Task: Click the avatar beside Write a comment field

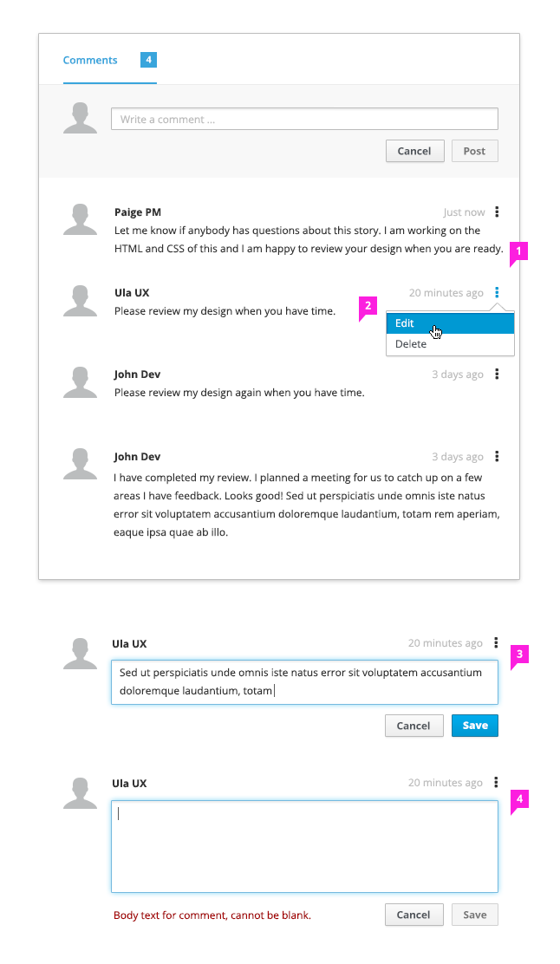Action: pyautogui.click(x=80, y=118)
